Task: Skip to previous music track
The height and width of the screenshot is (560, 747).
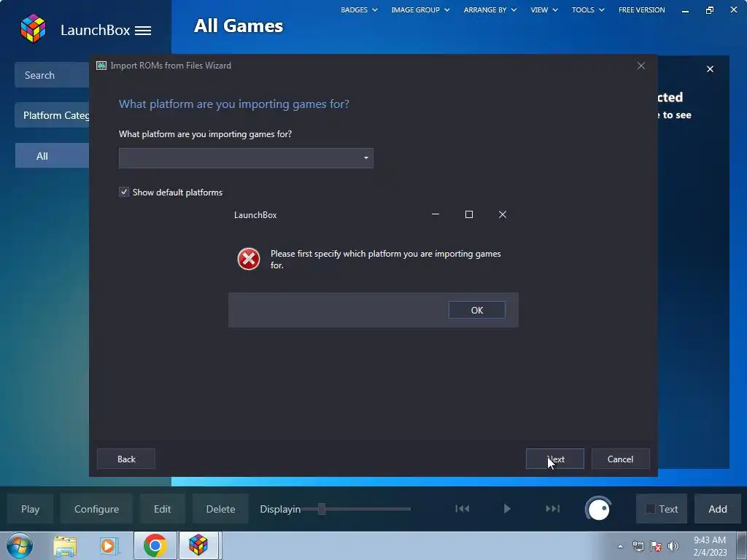Action: tap(462, 508)
